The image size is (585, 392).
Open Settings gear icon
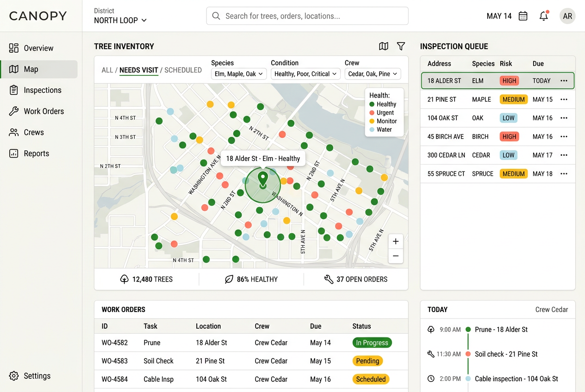(x=14, y=376)
